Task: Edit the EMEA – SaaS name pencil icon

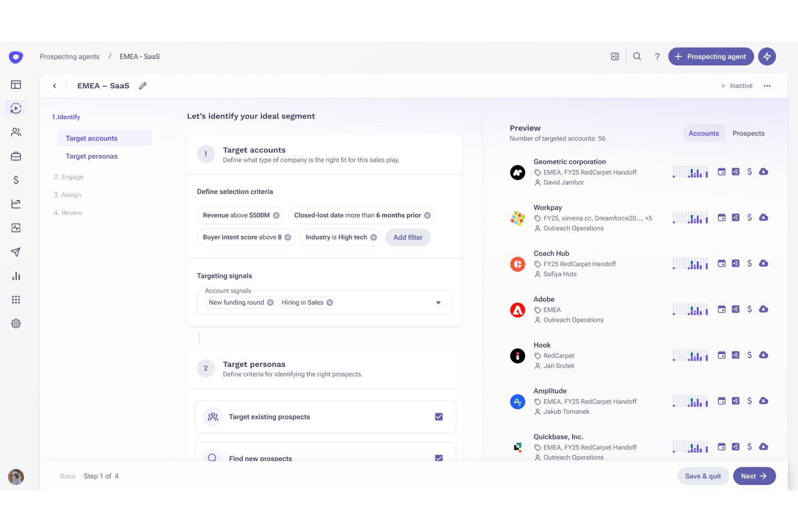Action: tap(143, 86)
